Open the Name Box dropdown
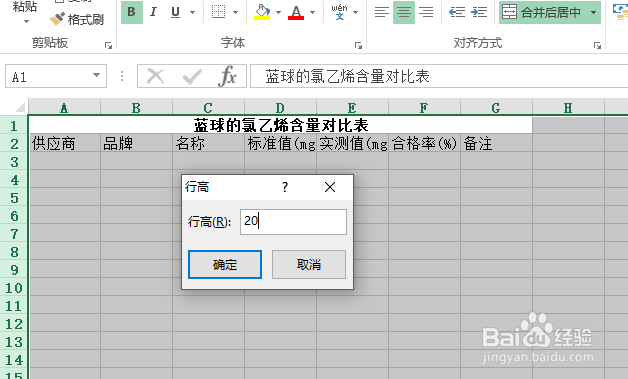 (x=96, y=75)
